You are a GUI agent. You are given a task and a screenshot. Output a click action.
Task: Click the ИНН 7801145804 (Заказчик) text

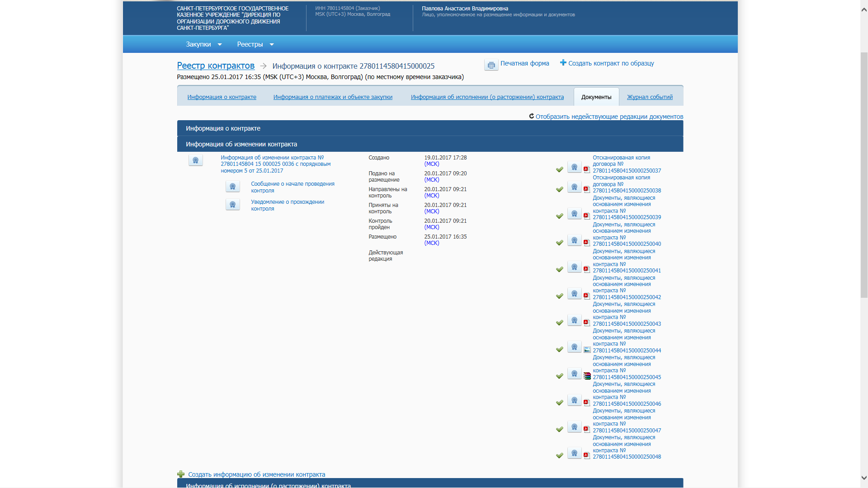(348, 8)
